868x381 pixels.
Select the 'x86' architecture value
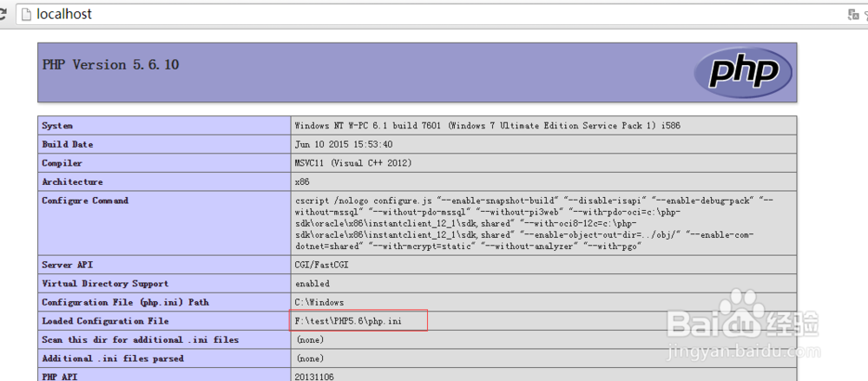click(303, 181)
